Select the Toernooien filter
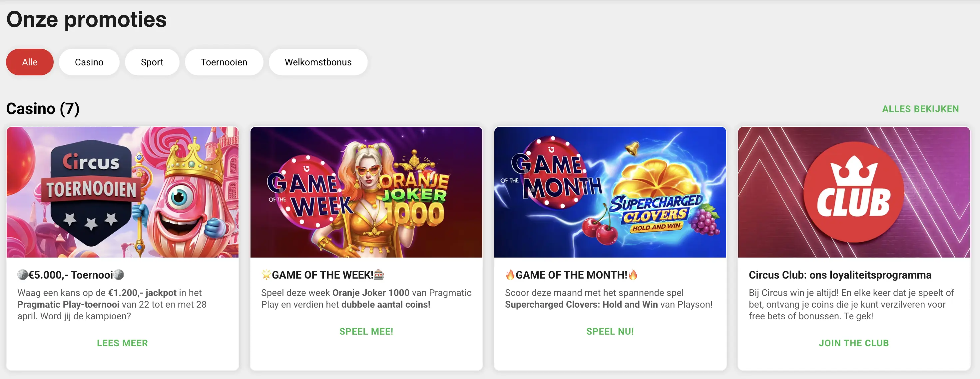 (x=224, y=62)
